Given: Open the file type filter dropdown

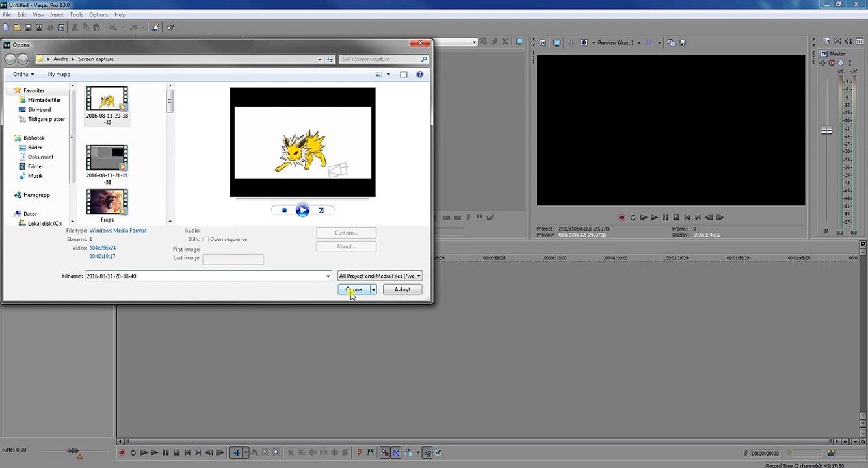Looking at the screenshot, I should (x=380, y=276).
